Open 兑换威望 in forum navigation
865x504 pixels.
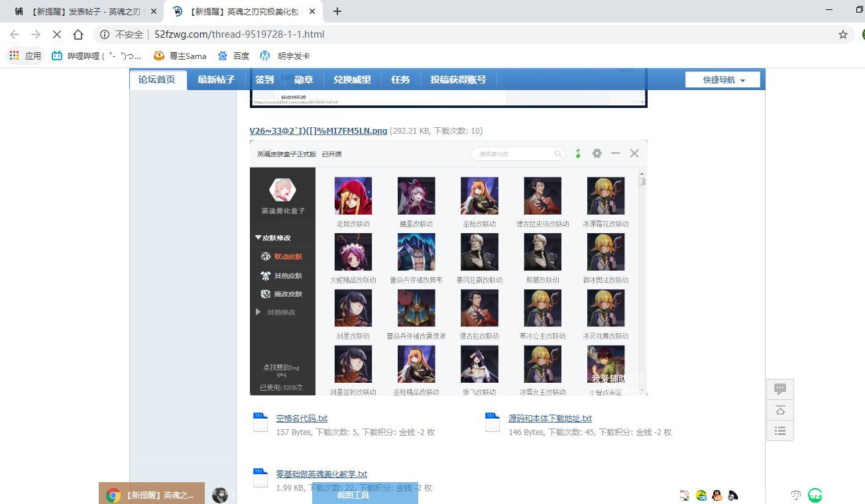click(352, 79)
